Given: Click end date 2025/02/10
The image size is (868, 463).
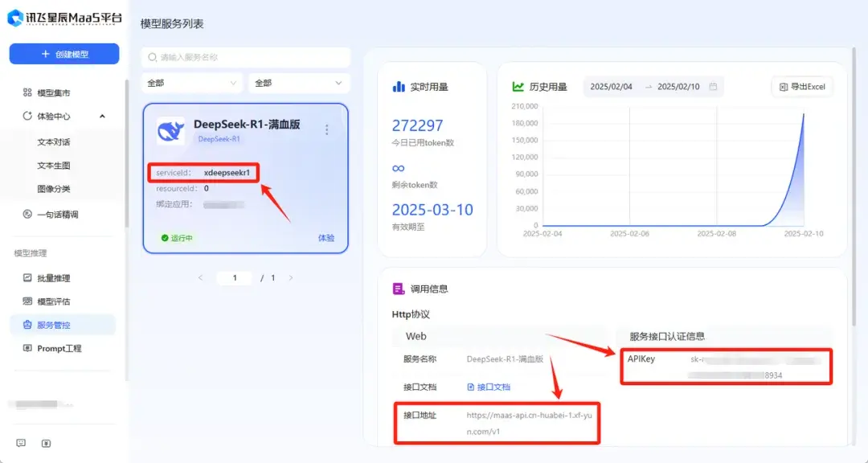Looking at the screenshot, I should [x=678, y=87].
